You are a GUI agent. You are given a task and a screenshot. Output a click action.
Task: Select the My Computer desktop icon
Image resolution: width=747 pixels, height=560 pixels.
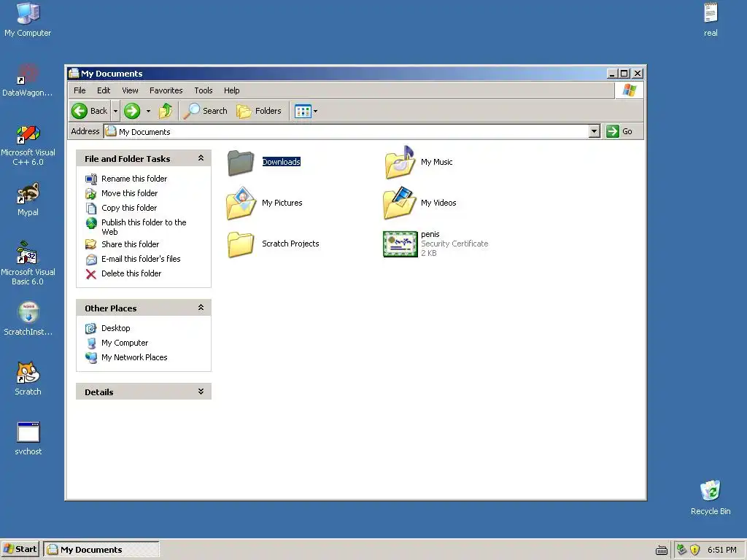[x=28, y=13]
